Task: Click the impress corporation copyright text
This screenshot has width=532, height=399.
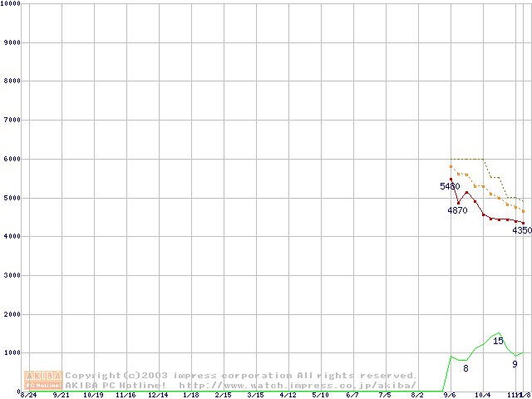Action: point(241,375)
